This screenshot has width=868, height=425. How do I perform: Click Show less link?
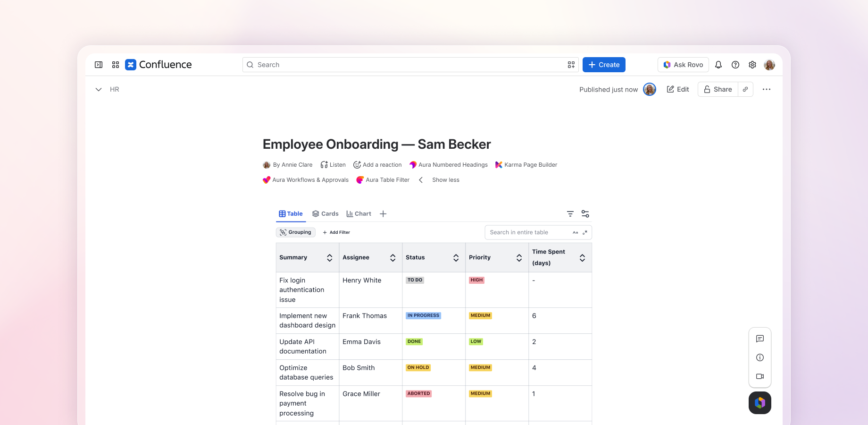pos(446,180)
